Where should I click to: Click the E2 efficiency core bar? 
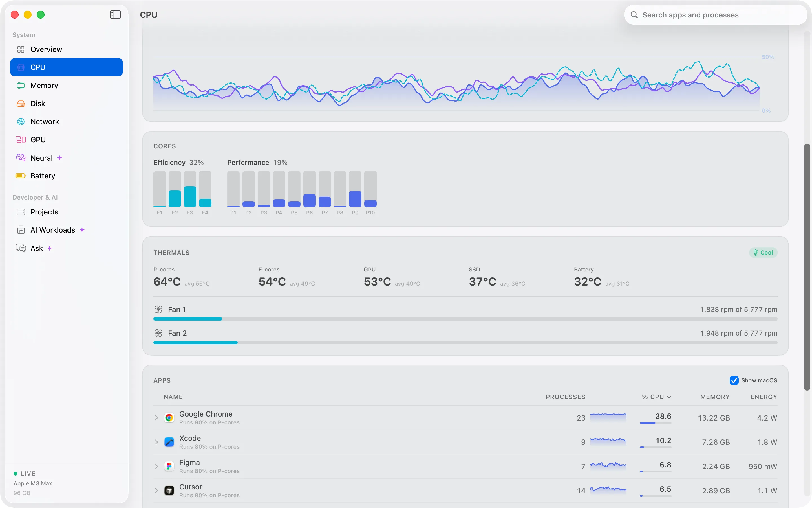tap(175, 189)
